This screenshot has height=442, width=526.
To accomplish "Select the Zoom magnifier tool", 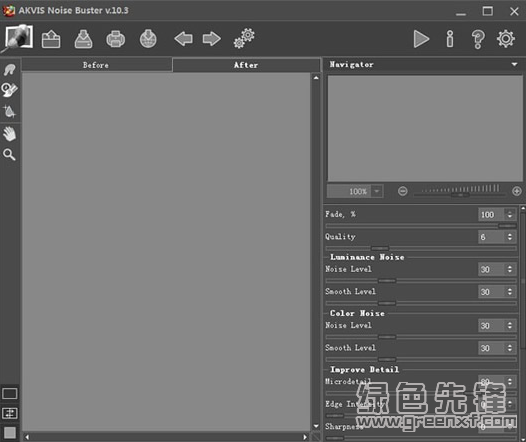I will pyautogui.click(x=9, y=155).
